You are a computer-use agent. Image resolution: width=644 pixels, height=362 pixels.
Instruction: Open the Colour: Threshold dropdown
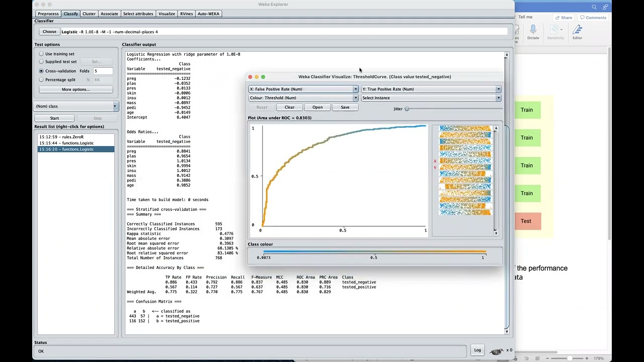point(303,98)
